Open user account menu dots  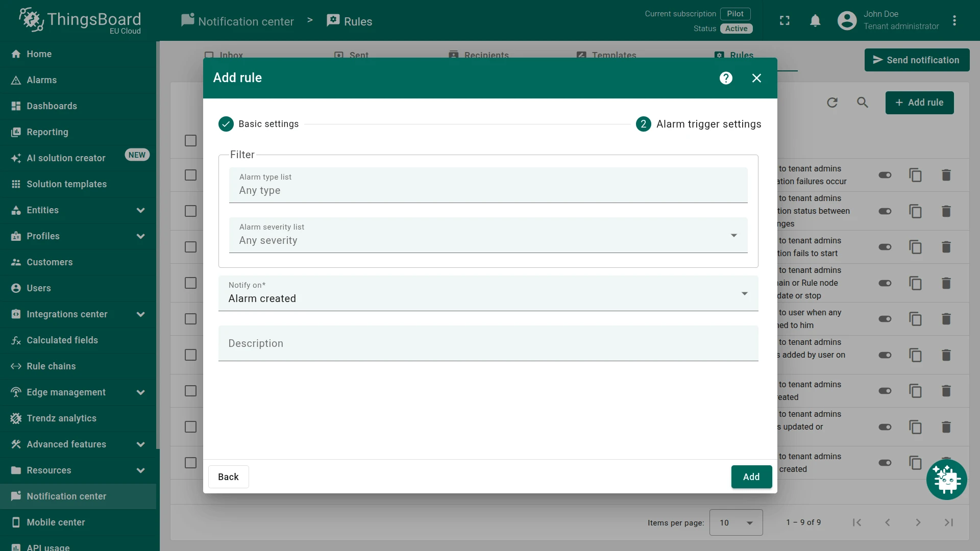954,21
